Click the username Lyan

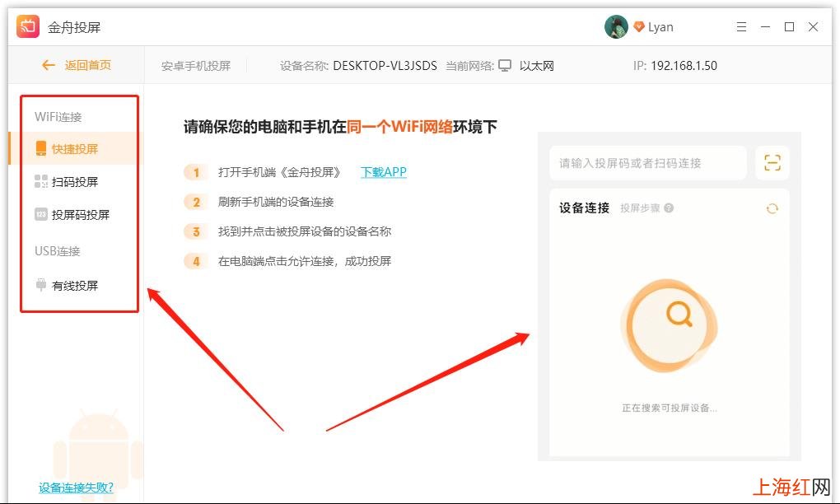coord(660,27)
